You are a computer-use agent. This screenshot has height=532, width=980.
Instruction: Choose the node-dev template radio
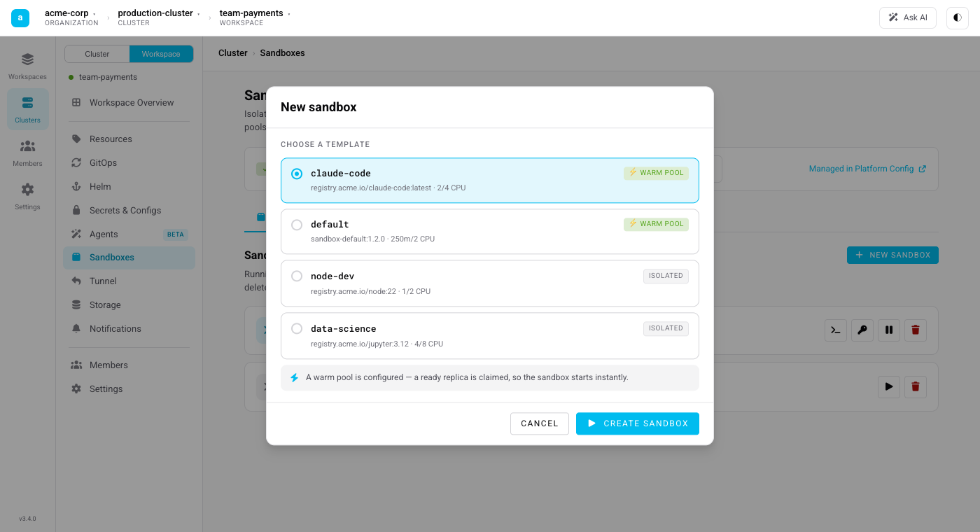297,276
